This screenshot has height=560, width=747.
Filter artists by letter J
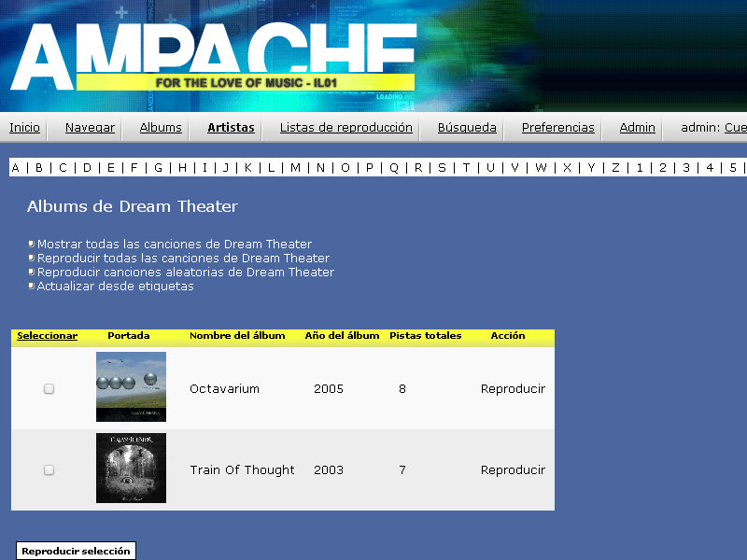pyautogui.click(x=226, y=168)
